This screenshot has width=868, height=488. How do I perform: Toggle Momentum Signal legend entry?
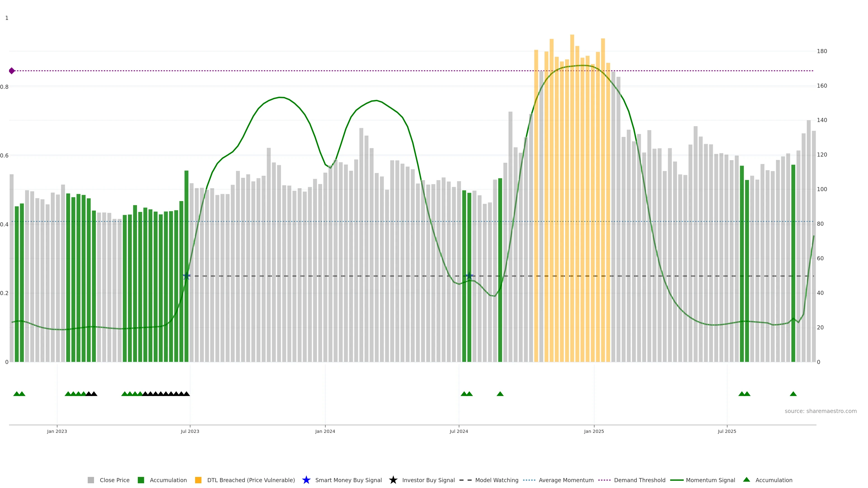pos(710,480)
